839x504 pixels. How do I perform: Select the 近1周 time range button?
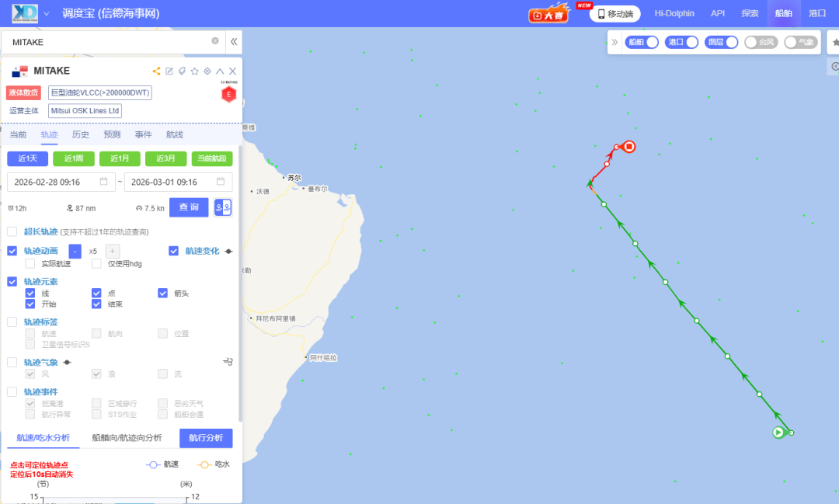(74, 158)
